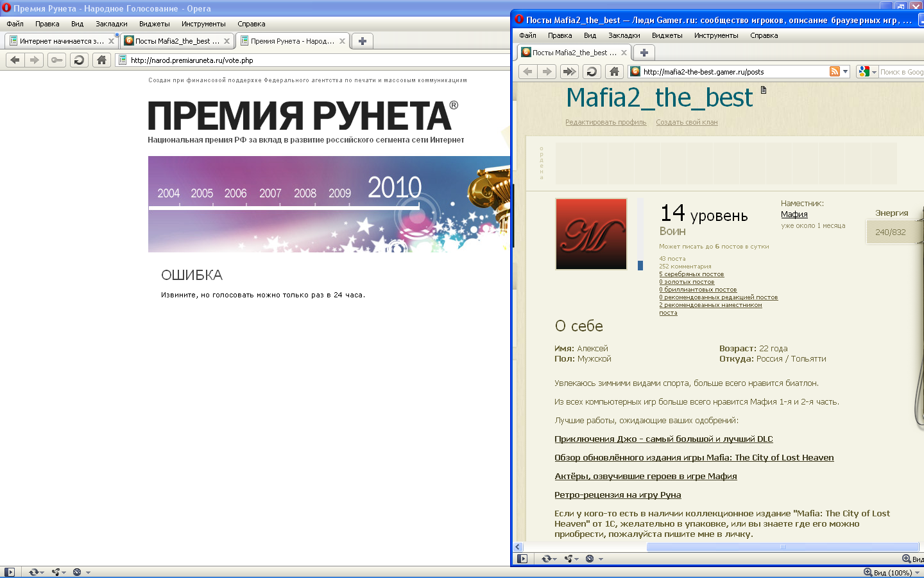Open Инструменты menu in Премия Рунета window

coord(203,24)
